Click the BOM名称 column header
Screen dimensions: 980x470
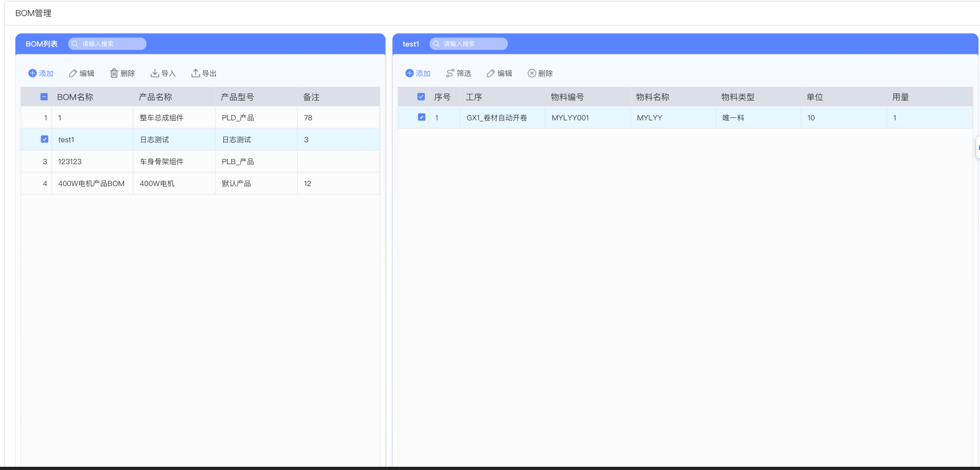click(75, 97)
